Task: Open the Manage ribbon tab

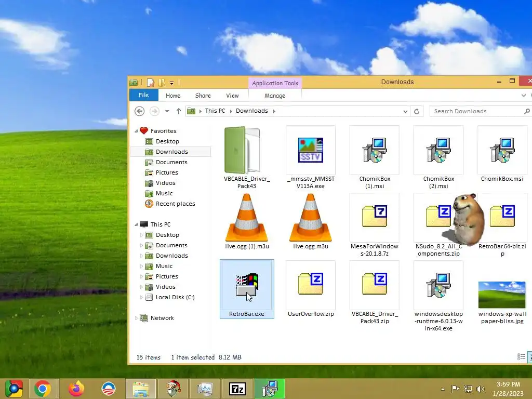Action: point(275,96)
